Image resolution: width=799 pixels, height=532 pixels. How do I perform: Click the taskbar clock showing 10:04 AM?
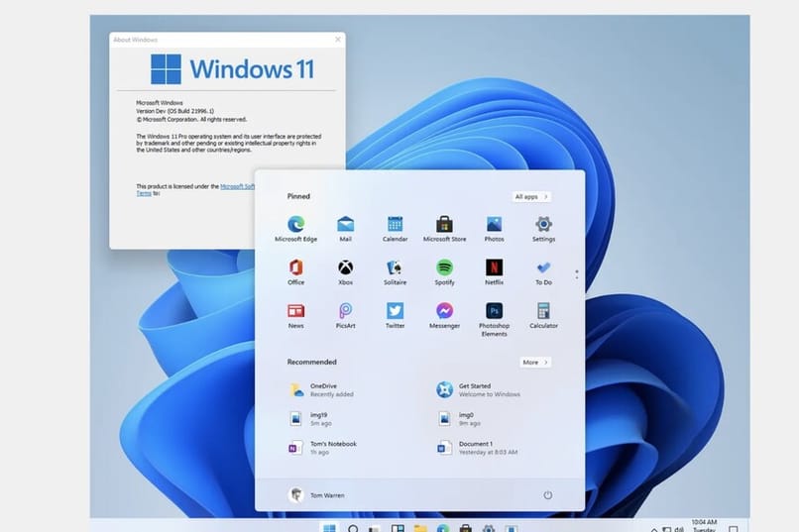click(x=704, y=525)
